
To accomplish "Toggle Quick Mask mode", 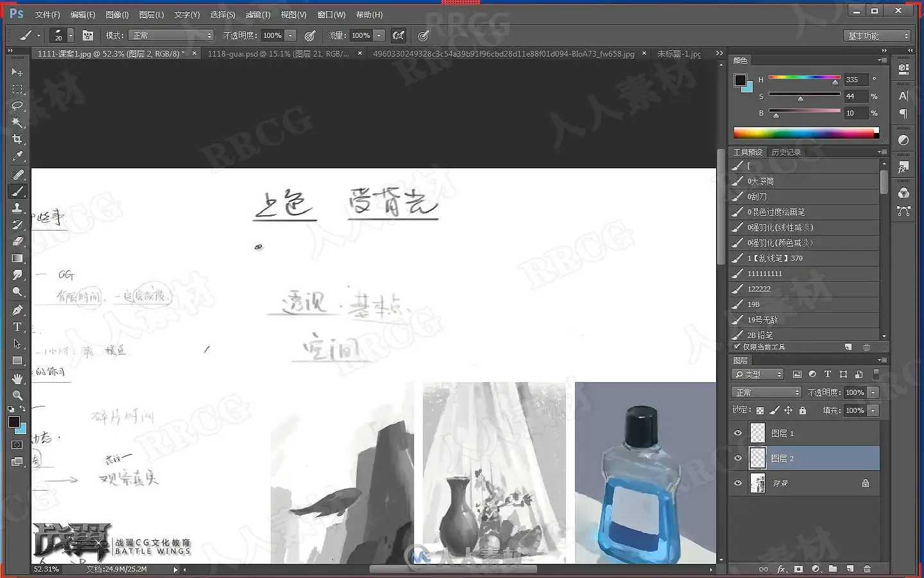I will tap(17, 444).
